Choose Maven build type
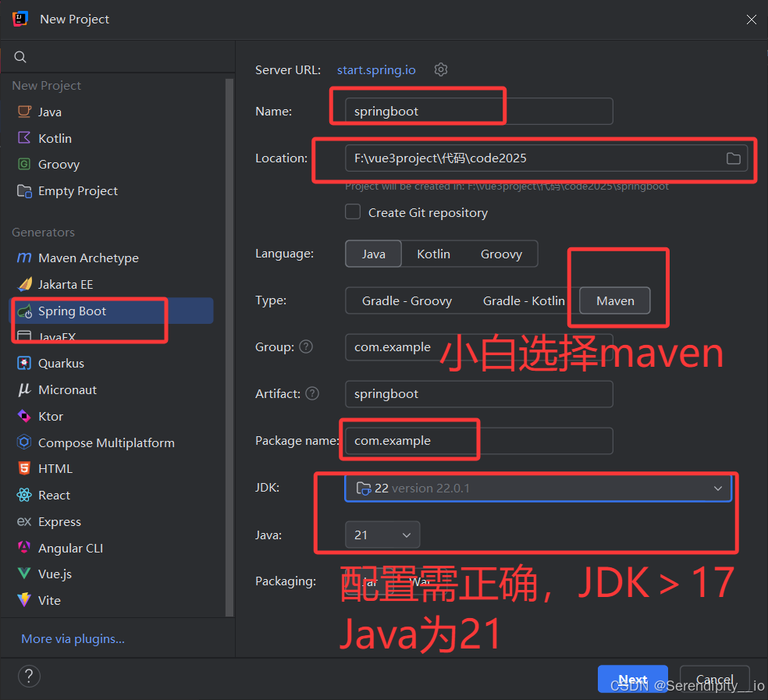This screenshot has height=700, width=768. click(x=615, y=300)
